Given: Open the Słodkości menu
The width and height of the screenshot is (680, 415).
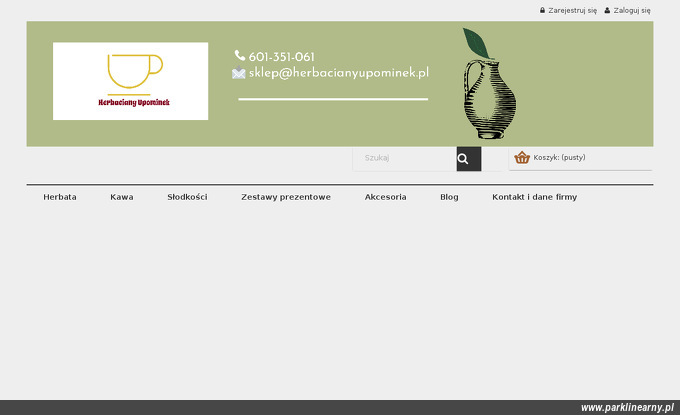Looking at the screenshot, I should coord(187,197).
